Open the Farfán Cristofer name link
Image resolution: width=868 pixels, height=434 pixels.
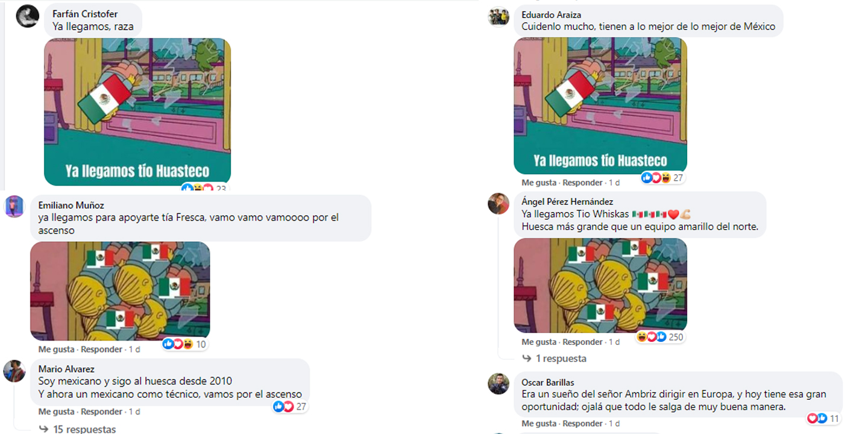point(85,14)
